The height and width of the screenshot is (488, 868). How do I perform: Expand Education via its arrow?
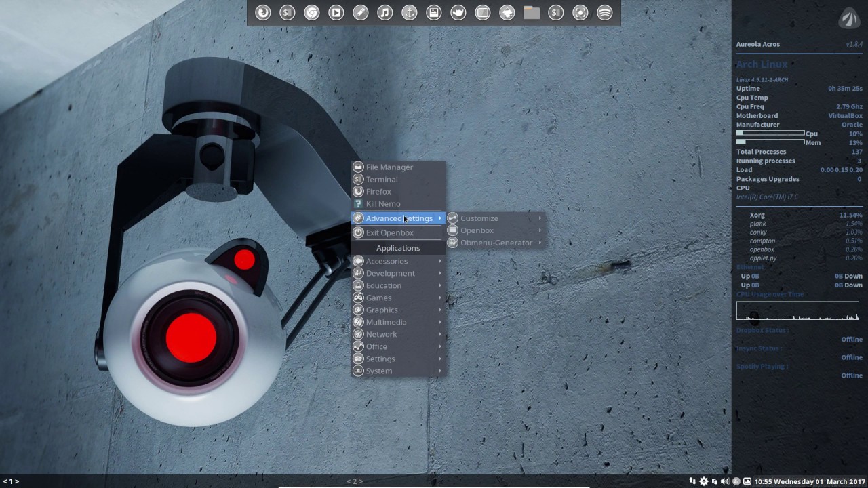click(440, 285)
